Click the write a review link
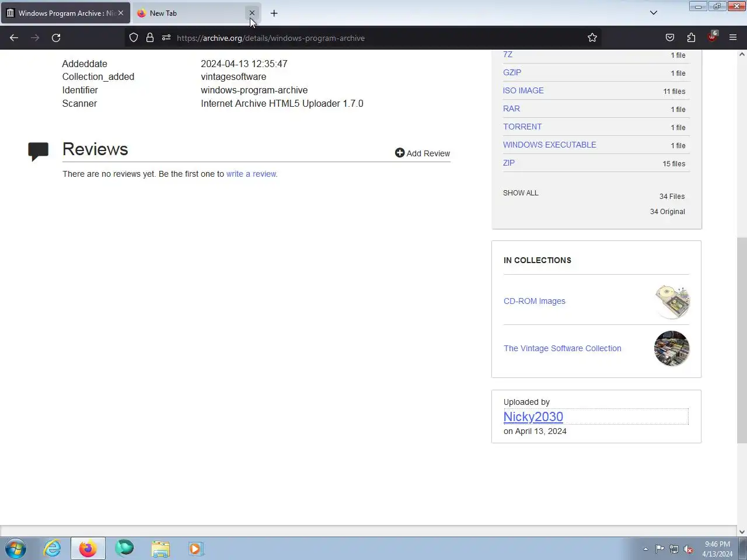This screenshot has width=747, height=560. tap(252, 174)
